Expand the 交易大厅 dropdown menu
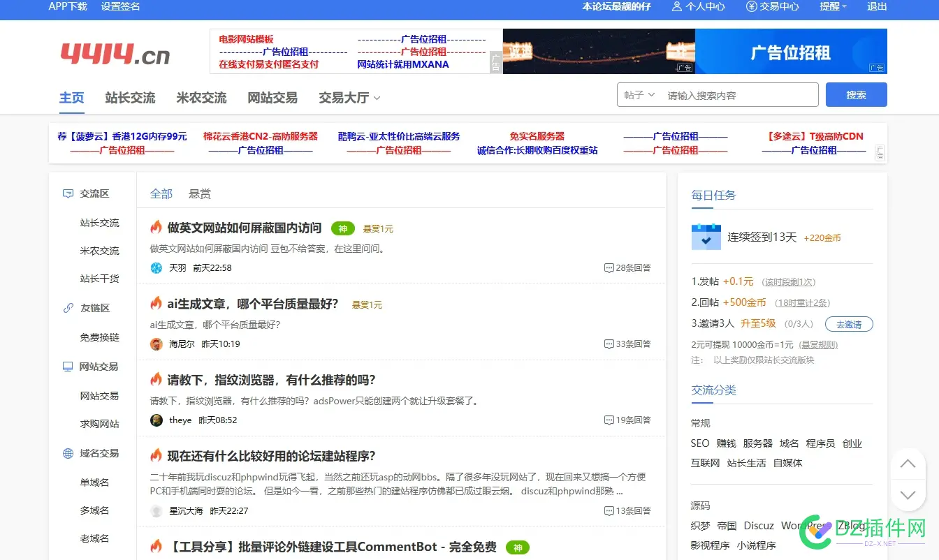The height and width of the screenshot is (560, 939). tap(349, 98)
